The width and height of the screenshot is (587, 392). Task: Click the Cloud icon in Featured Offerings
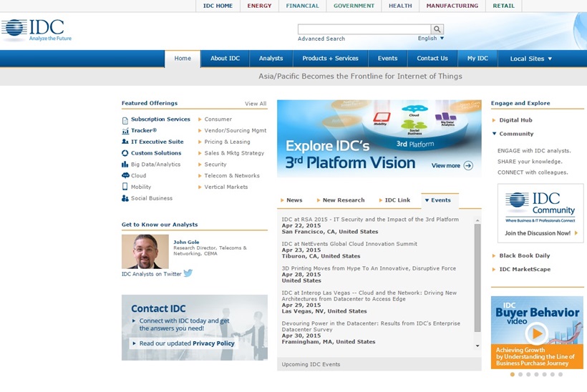click(125, 175)
